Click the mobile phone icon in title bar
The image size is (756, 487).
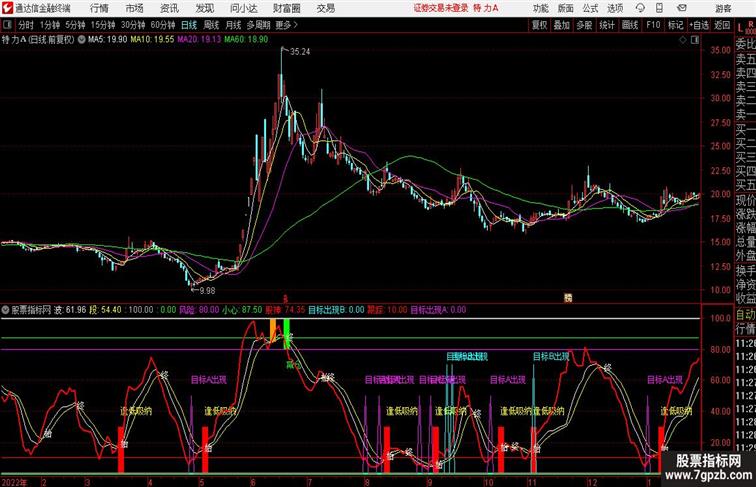coord(659,8)
